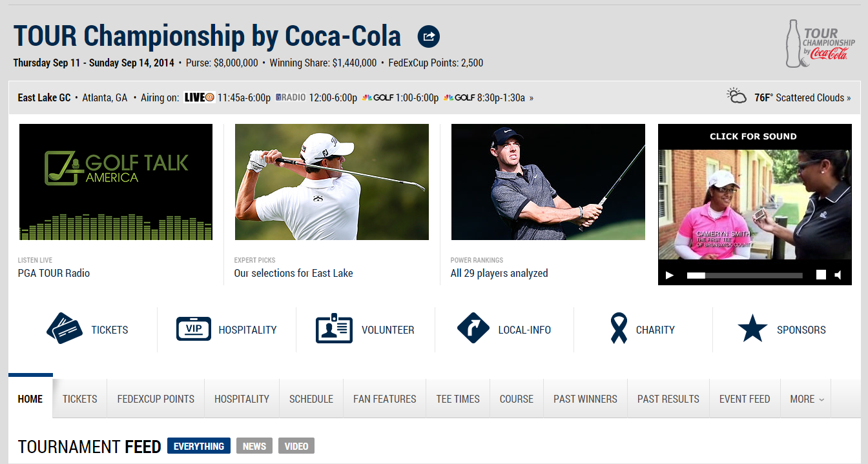Play the video with the play button
Viewport: 868px width, 464px height.
point(670,276)
